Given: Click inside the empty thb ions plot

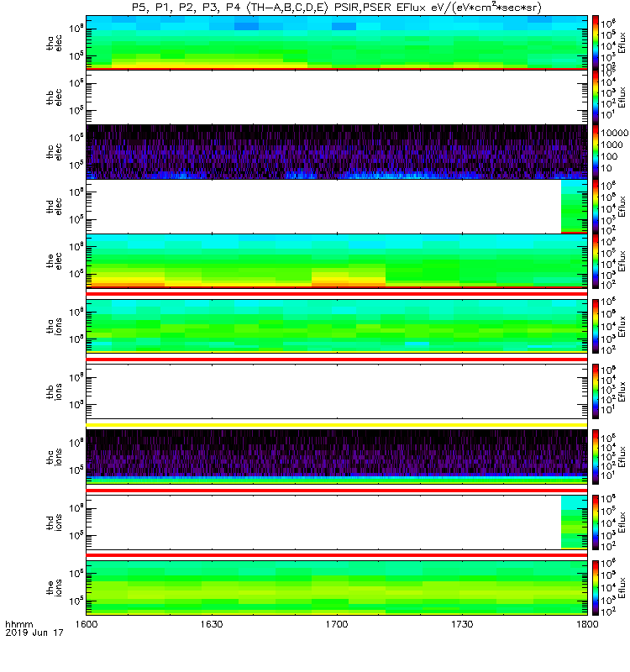Looking at the screenshot, I should [337, 391].
